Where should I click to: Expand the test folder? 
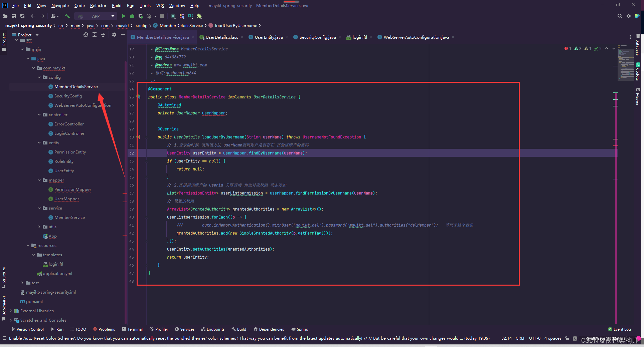[x=22, y=283]
